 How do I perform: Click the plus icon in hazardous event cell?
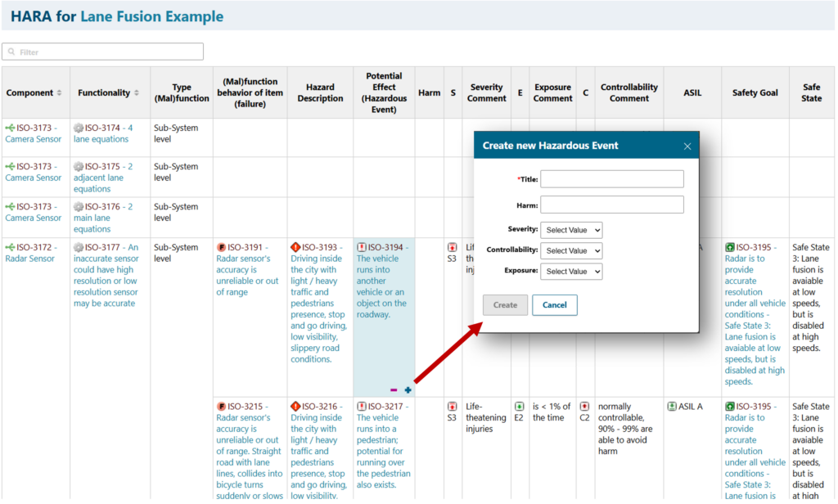(x=408, y=390)
